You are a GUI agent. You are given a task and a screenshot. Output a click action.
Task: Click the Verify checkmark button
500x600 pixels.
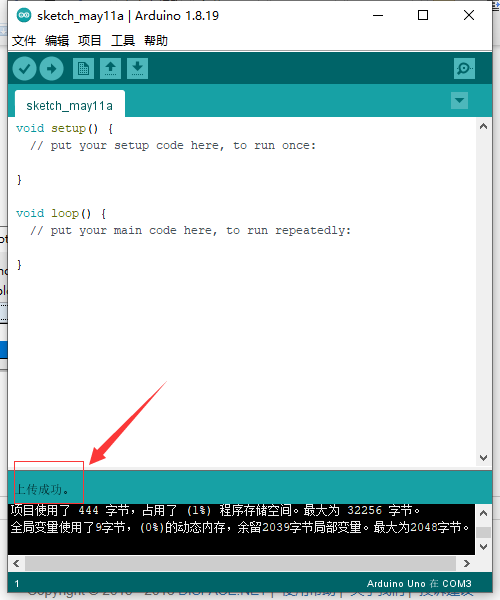click(24, 69)
